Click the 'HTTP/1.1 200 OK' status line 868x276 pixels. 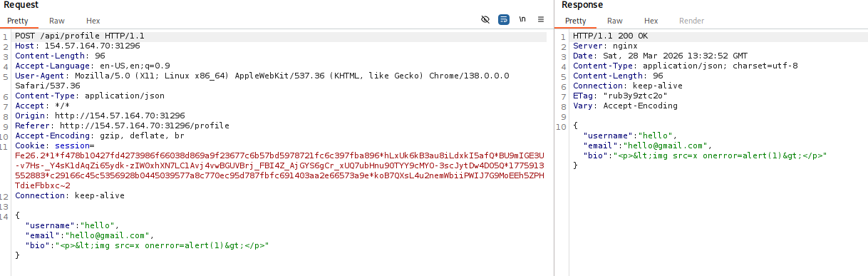click(x=611, y=36)
